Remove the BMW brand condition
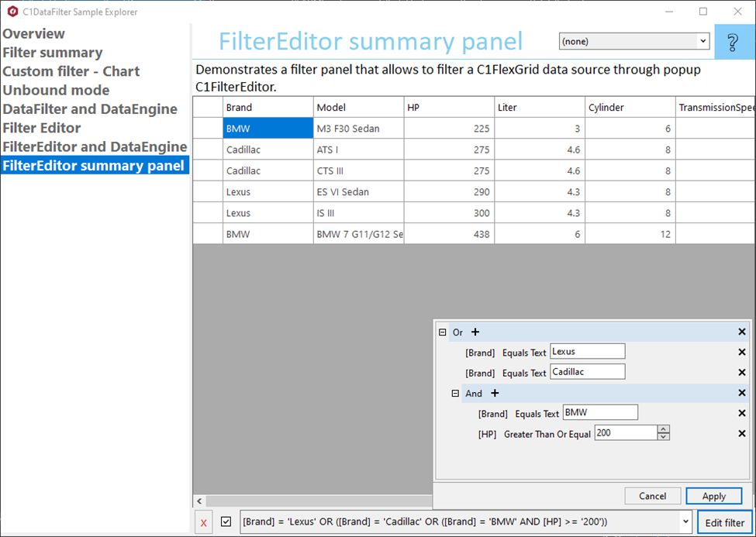 (741, 413)
